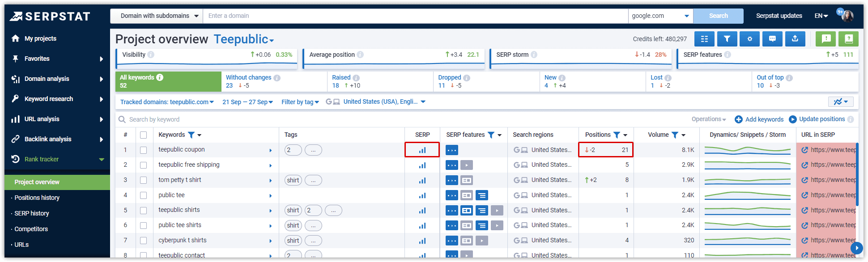This screenshot has height=262, width=868.
Task: Select the public tee shirts row checkbox
Action: point(143,226)
